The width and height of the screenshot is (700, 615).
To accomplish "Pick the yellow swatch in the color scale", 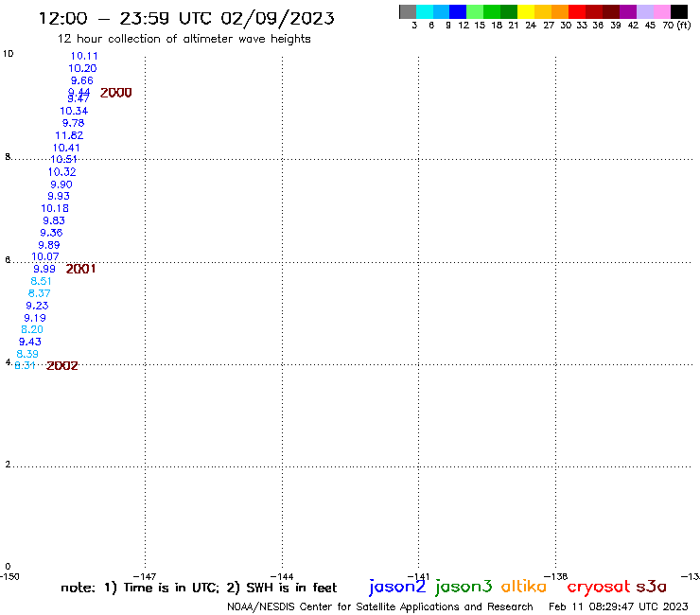I will 526,11.
